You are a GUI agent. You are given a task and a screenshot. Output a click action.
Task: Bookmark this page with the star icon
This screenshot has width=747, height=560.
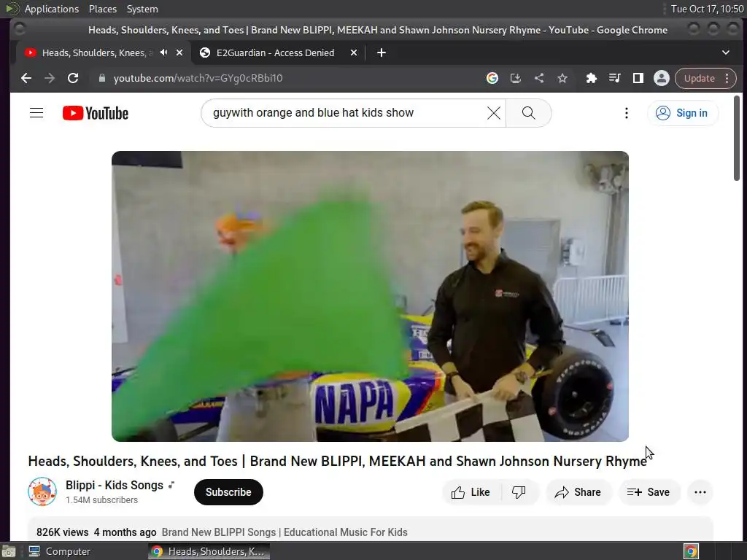(x=562, y=78)
